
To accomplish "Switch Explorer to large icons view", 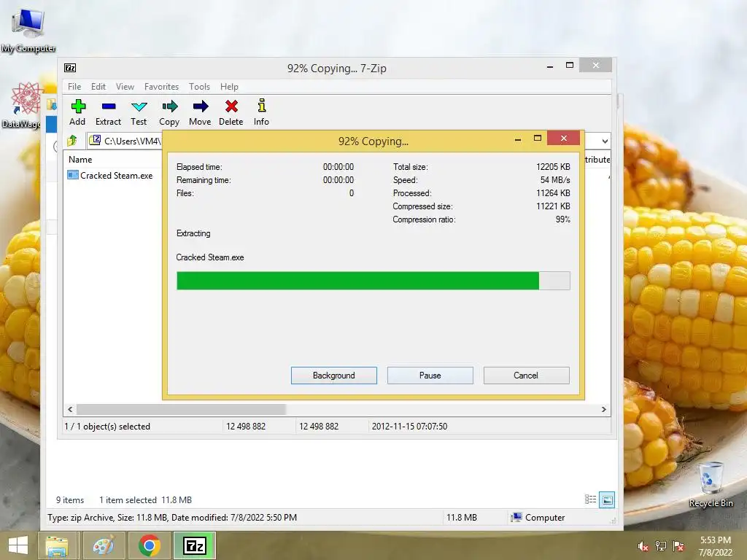I will tap(607, 499).
